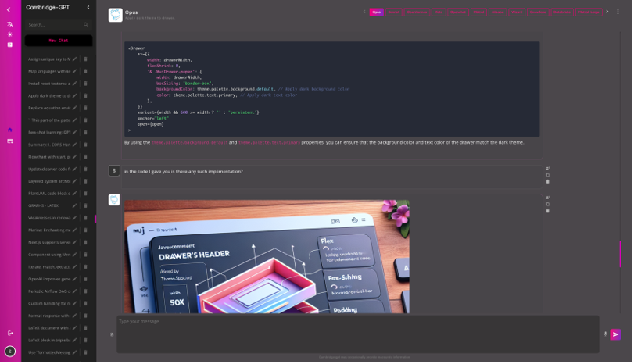Collapse the Cambridge-GPT chat list panel
This screenshot has width=634, height=364.
[88, 7]
